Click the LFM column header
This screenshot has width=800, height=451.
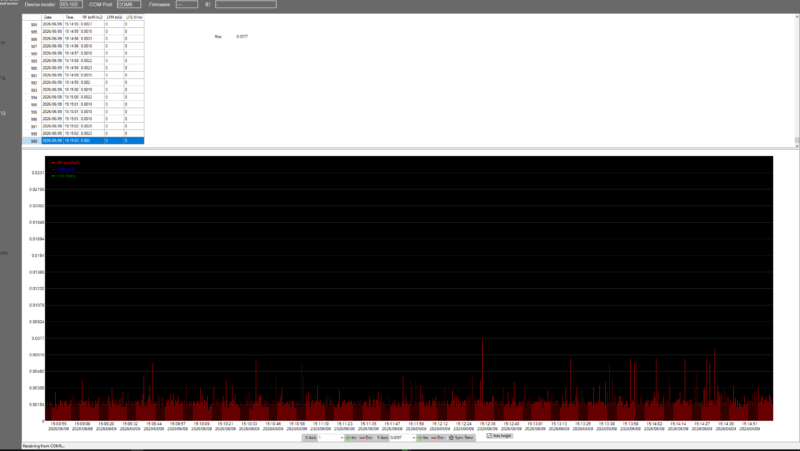click(114, 17)
